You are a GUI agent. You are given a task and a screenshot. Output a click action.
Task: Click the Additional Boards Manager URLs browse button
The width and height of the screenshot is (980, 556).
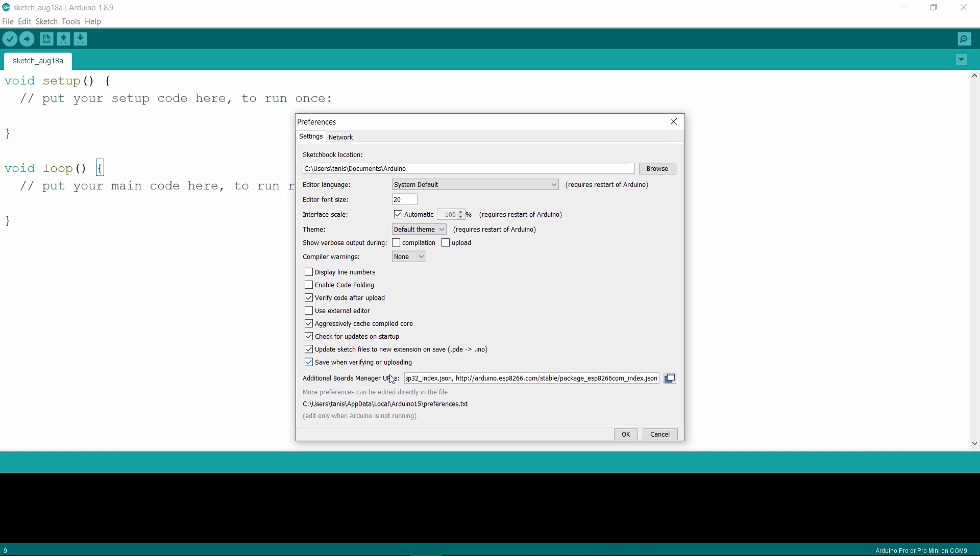pos(670,378)
